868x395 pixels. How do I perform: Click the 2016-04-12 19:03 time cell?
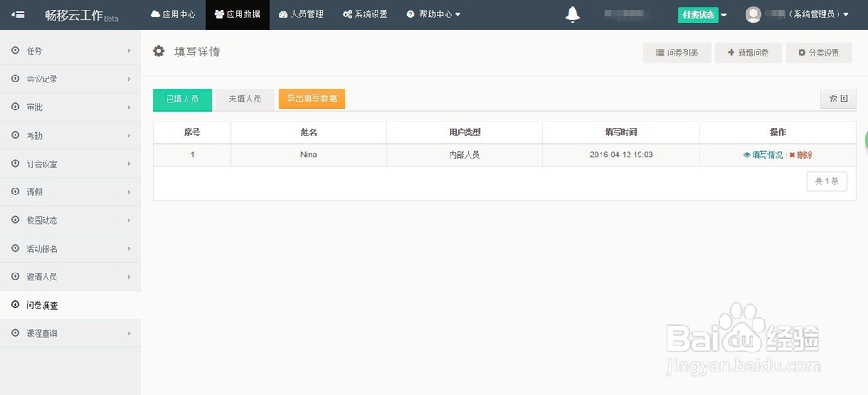coord(621,155)
